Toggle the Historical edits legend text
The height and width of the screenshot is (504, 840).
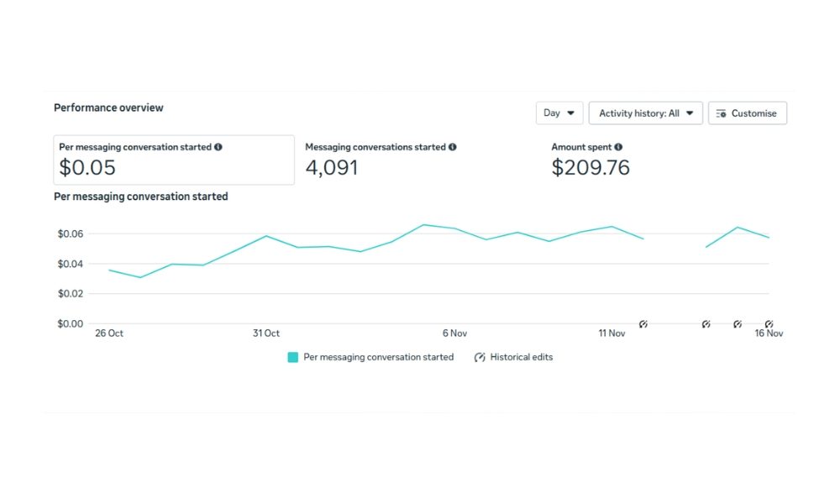(522, 357)
